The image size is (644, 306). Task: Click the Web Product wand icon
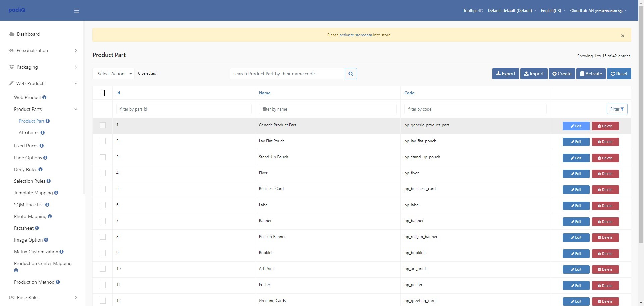click(x=11, y=83)
